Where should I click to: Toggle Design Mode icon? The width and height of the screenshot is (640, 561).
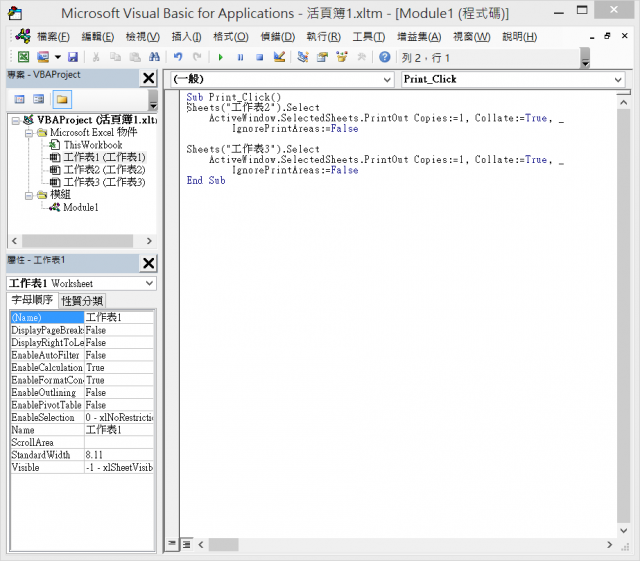279,57
